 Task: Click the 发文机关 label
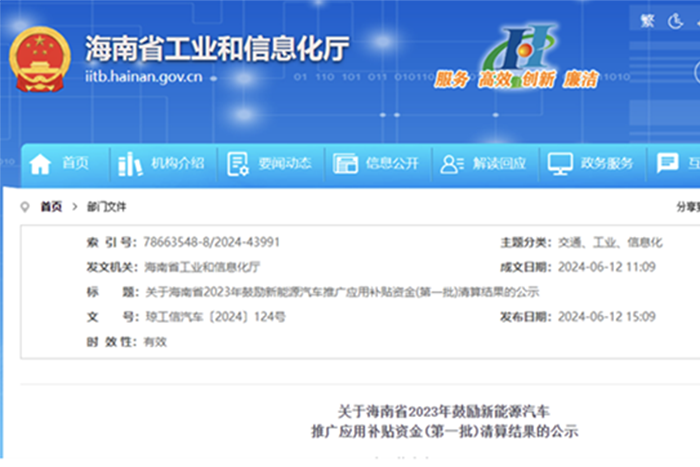pyautogui.click(x=112, y=267)
